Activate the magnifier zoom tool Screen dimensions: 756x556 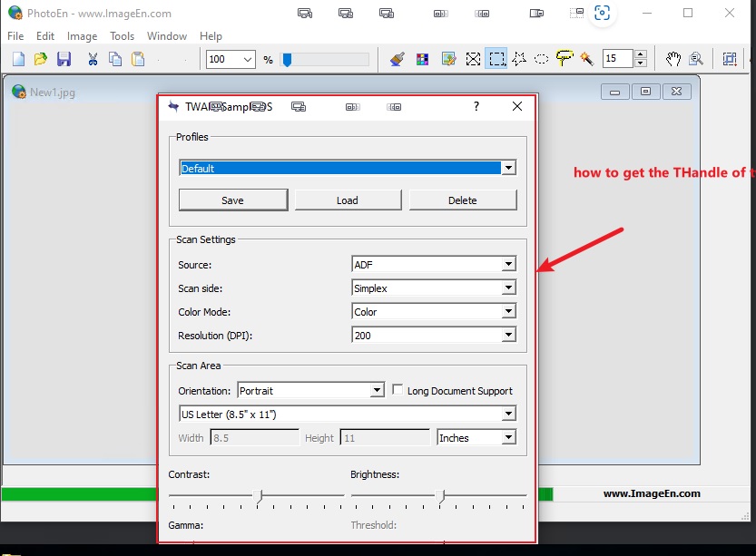point(696,59)
